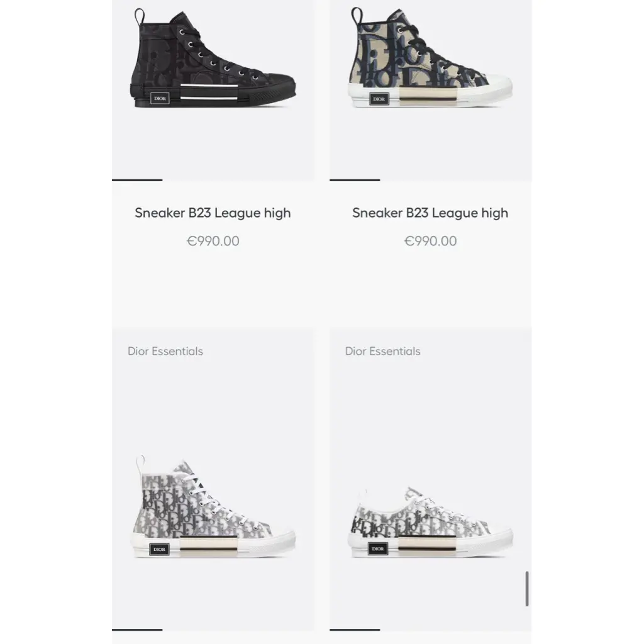Screen dimensions: 644x644
Task: Click the carousel indicator below the grey high-top
Action: pyautogui.click(x=137, y=630)
